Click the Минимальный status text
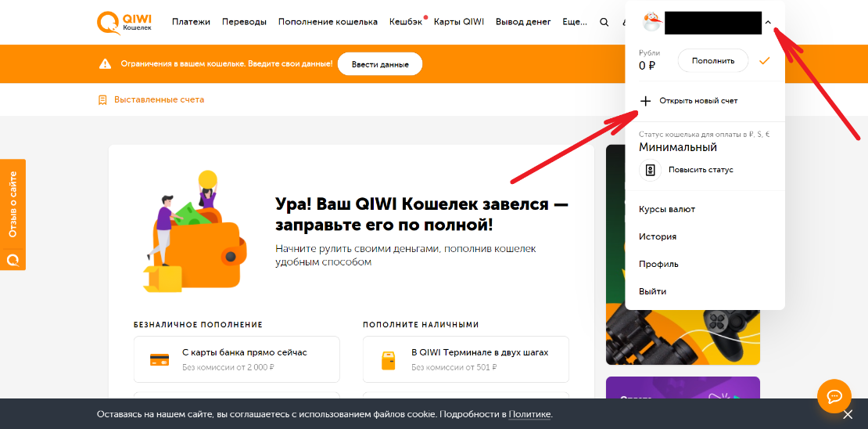Screen dimensions: 868x429 pyautogui.click(x=678, y=147)
